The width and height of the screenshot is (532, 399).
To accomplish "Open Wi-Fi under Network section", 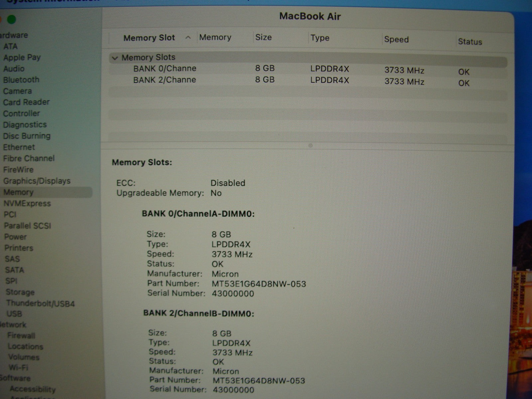I will pos(18,367).
